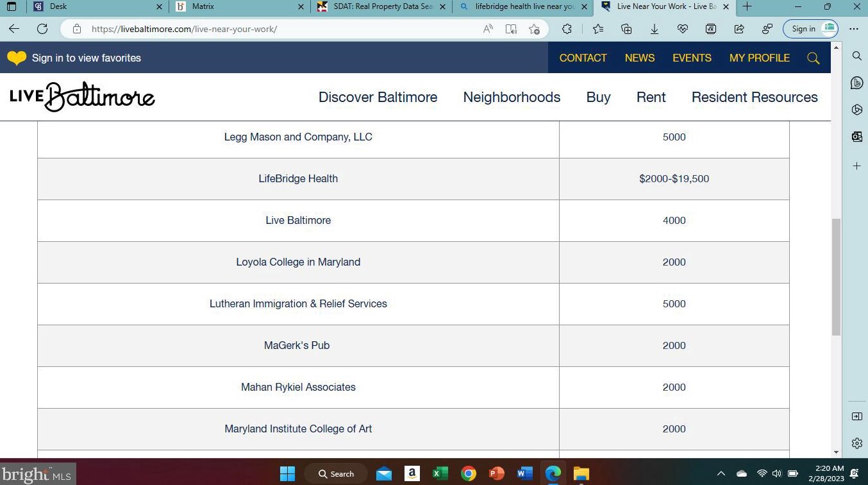Click the CONTACT link
The height and width of the screenshot is (485, 868).
pyautogui.click(x=583, y=58)
